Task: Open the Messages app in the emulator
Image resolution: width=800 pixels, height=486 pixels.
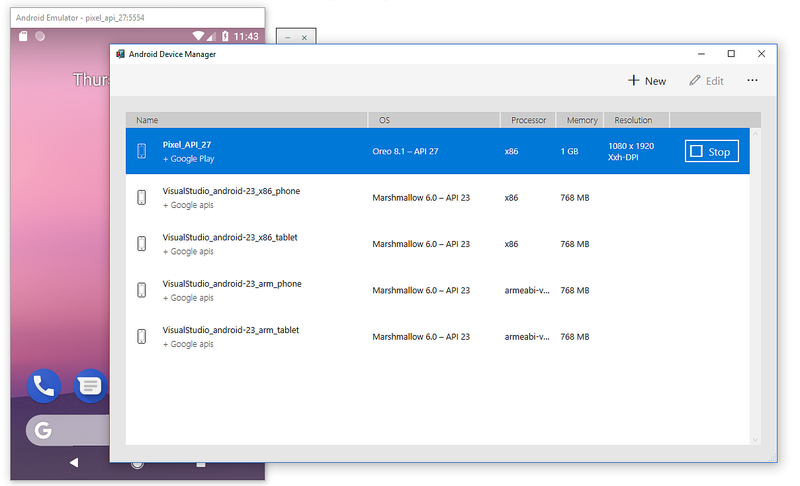Action: tap(91, 385)
